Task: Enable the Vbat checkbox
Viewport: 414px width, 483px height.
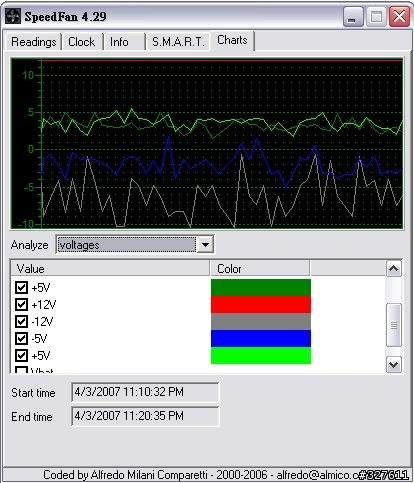Action: pyautogui.click(x=22, y=370)
